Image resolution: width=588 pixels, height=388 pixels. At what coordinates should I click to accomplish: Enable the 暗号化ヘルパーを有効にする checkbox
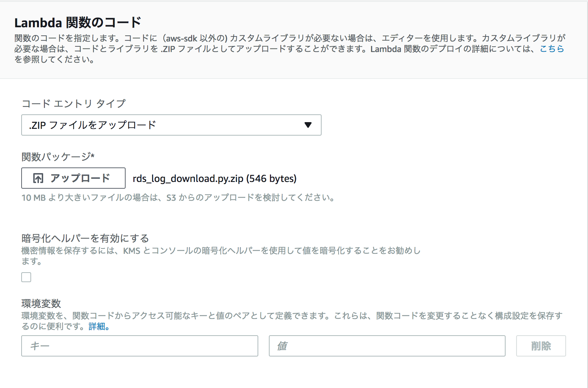[26, 277]
